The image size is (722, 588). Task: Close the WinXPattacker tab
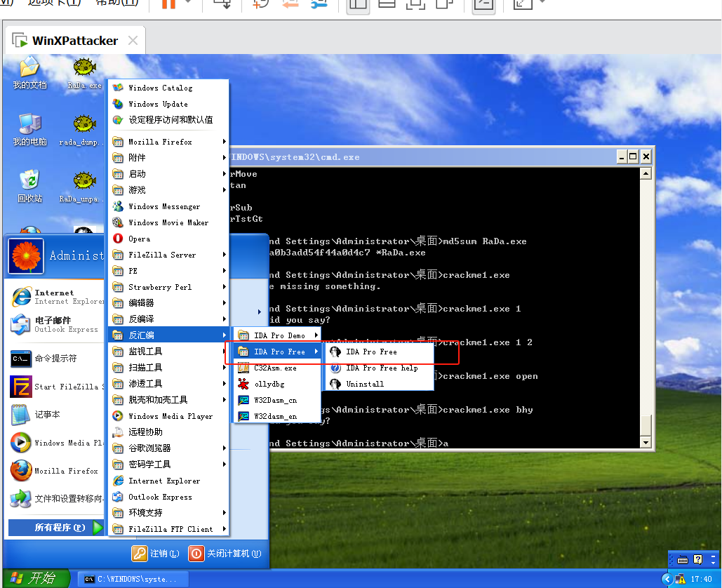click(x=133, y=41)
